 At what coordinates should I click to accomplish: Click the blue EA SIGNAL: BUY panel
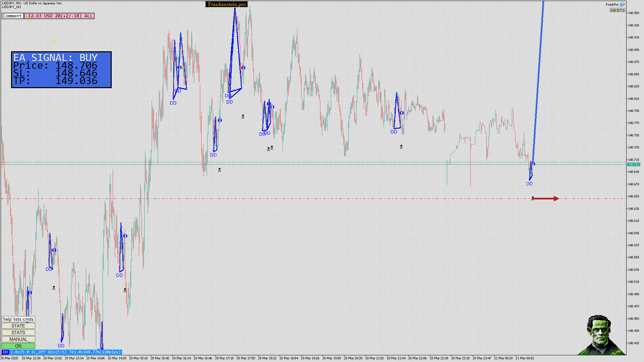(x=61, y=70)
